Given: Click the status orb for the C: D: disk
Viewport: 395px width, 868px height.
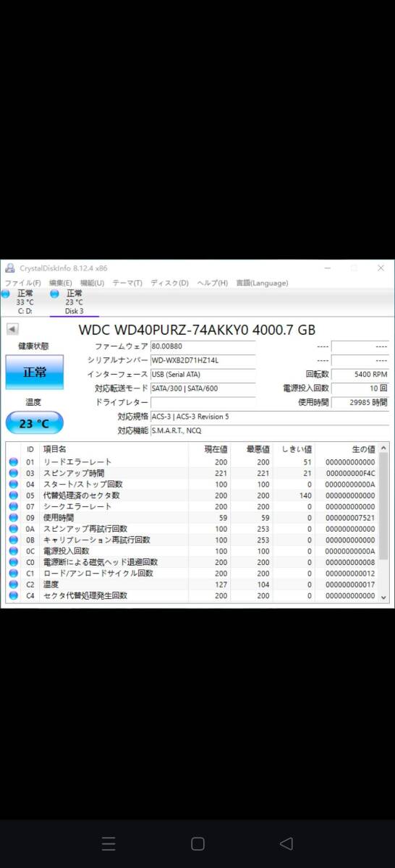Looking at the screenshot, I should point(6,294).
